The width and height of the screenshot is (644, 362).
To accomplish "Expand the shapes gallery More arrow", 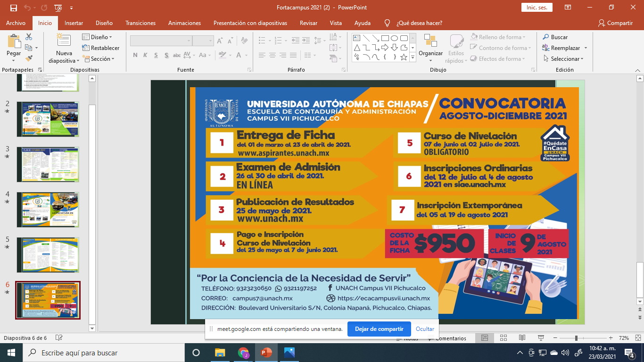I will [413, 58].
